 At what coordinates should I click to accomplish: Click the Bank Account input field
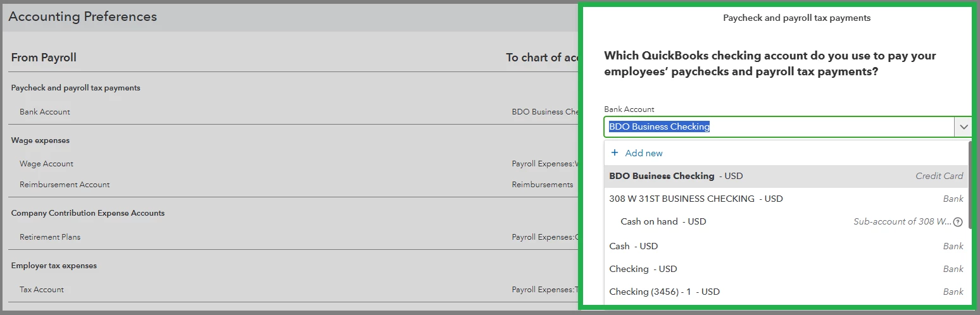(779, 127)
